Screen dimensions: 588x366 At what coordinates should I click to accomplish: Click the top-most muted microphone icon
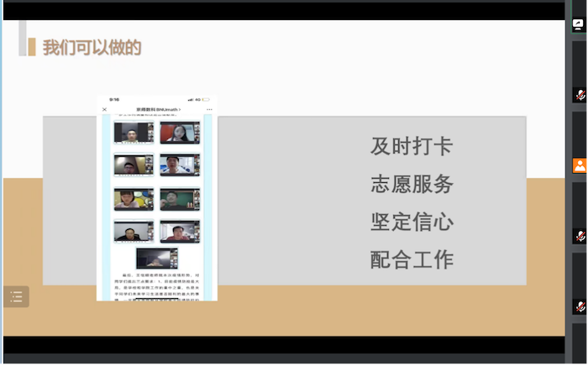(x=580, y=95)
